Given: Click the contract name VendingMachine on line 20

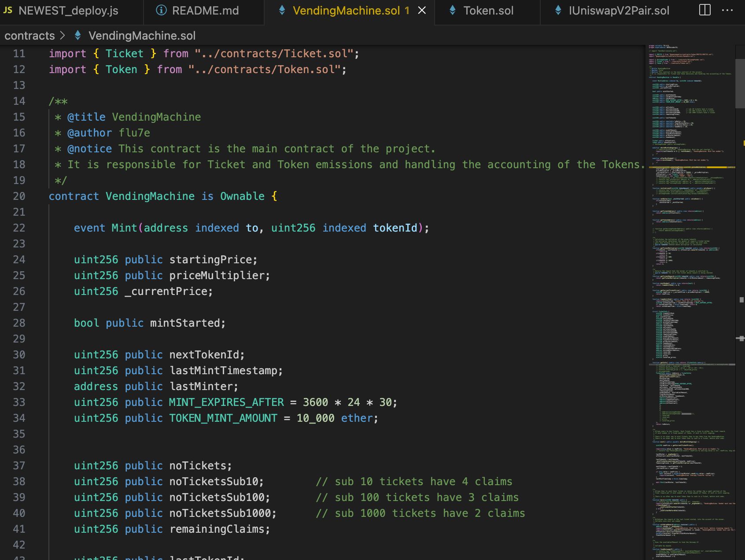Looking at the screenshot, I should pos(150,196).
